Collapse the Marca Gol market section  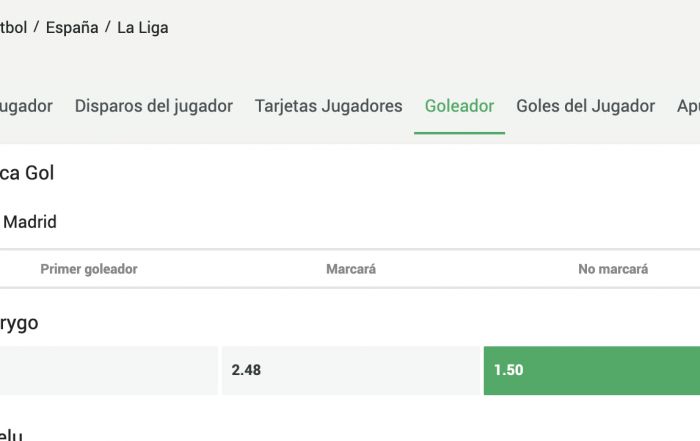pyautogui.click(x=27, y=173)
